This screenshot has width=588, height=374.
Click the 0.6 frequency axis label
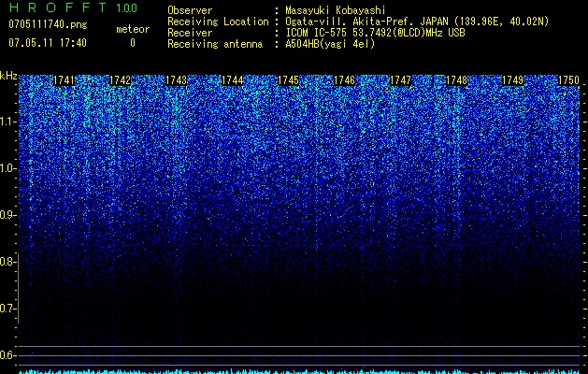7,355
